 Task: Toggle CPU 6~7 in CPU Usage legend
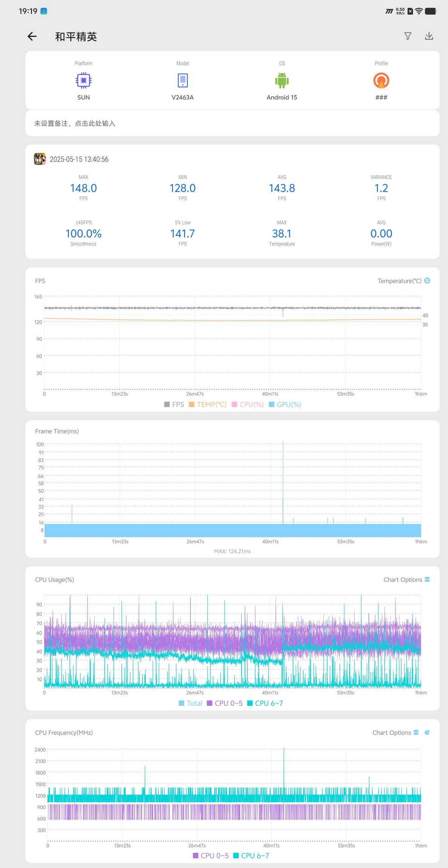point(265,703)
